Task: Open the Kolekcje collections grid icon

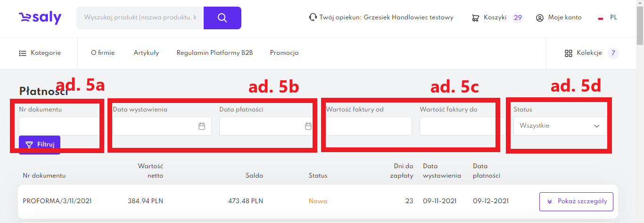Action: click(x=568, y=53)
